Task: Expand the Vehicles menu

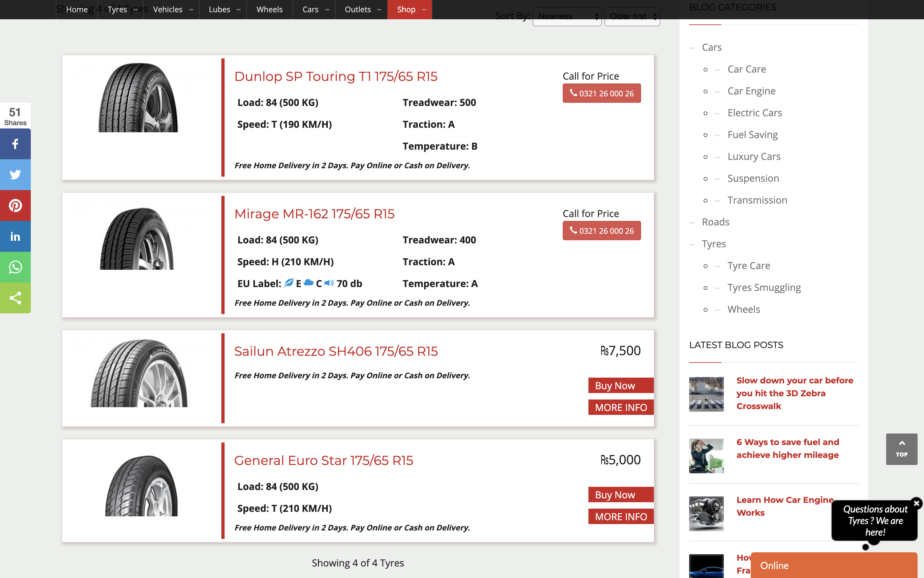Action: pos(171,10)
